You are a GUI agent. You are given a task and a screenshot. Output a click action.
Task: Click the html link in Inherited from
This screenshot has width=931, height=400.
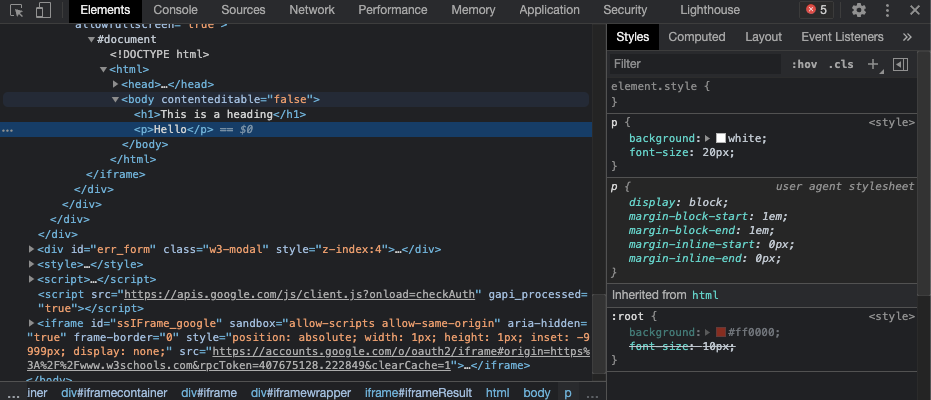705,295
